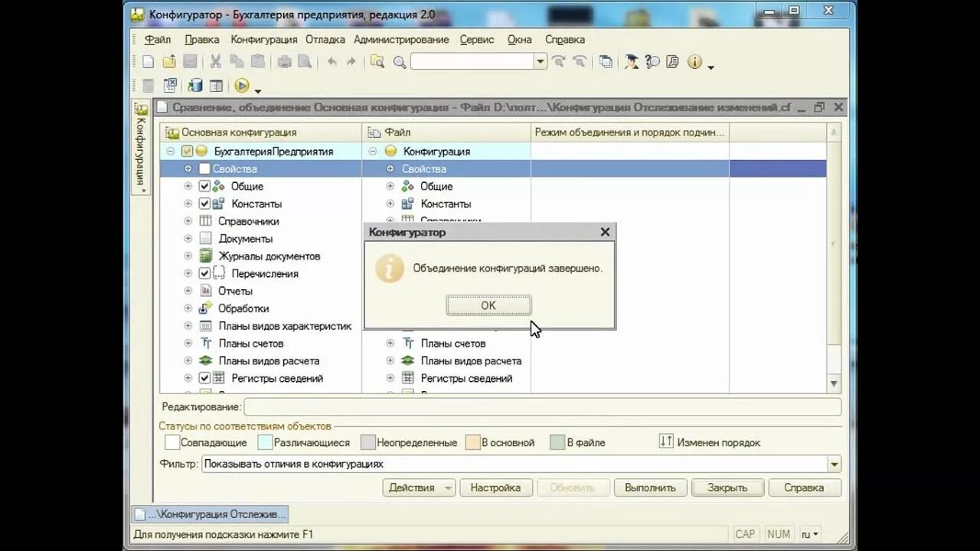Click the help contents icon
The width and height of the screenshot is (980, 551).
pos(673,62)
